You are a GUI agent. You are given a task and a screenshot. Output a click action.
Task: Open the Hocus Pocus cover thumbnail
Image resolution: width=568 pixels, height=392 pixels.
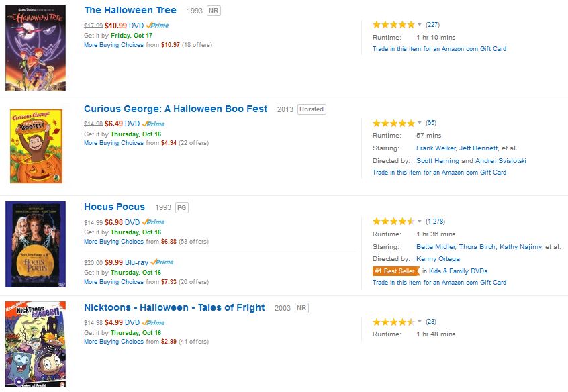pyautogui.click(x=36, y=244)
